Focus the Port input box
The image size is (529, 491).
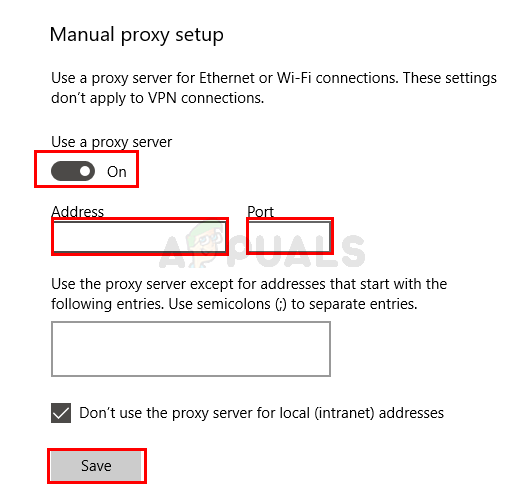click(289, 237)
